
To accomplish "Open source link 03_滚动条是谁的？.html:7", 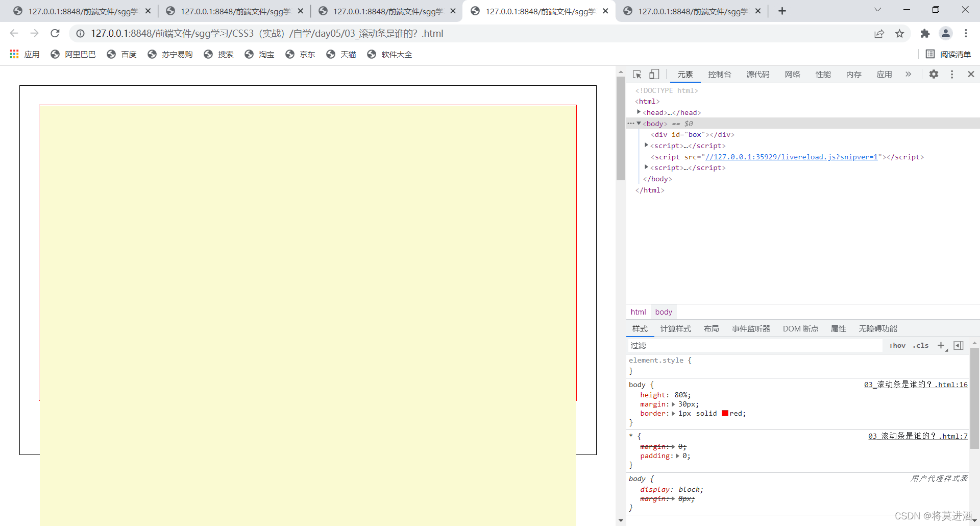I will tap(918, 436).
